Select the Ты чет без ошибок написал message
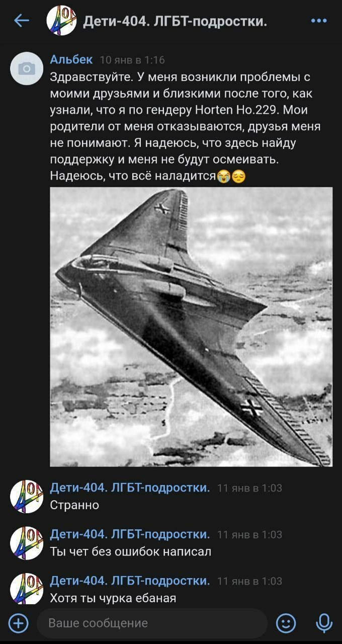Viewport: 342px width, 644px height. tap(130, 551)
